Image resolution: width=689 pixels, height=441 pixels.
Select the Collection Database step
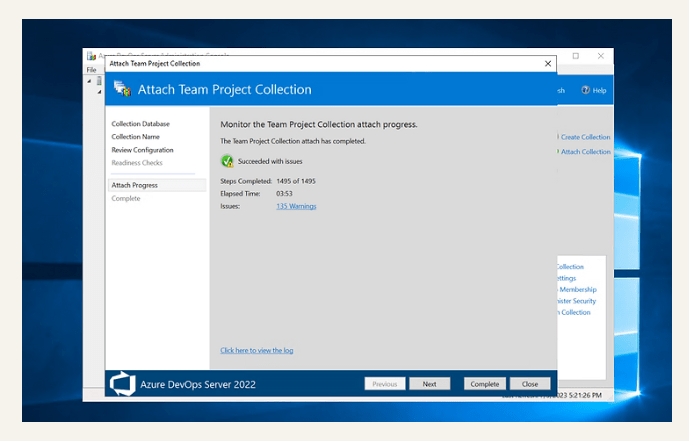click(x=141, y=124)
